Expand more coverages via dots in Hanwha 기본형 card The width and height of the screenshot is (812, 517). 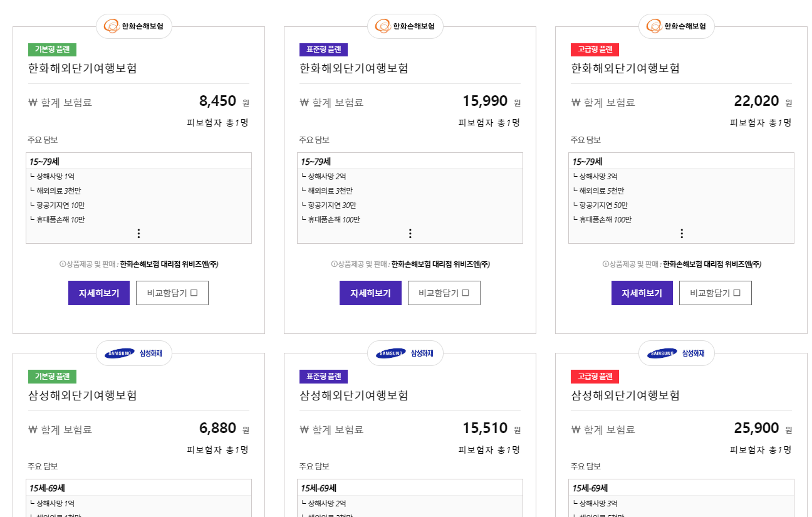138,234
